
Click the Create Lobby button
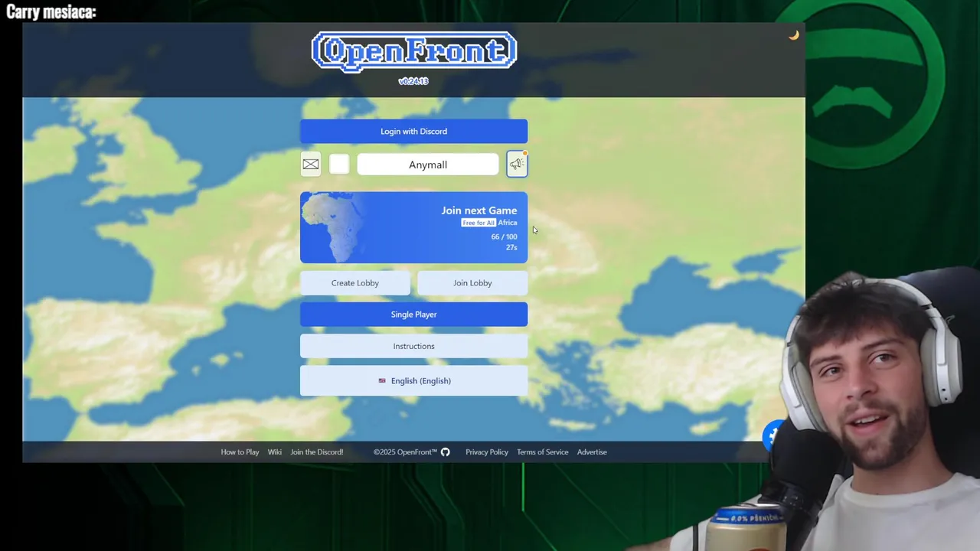355,283
